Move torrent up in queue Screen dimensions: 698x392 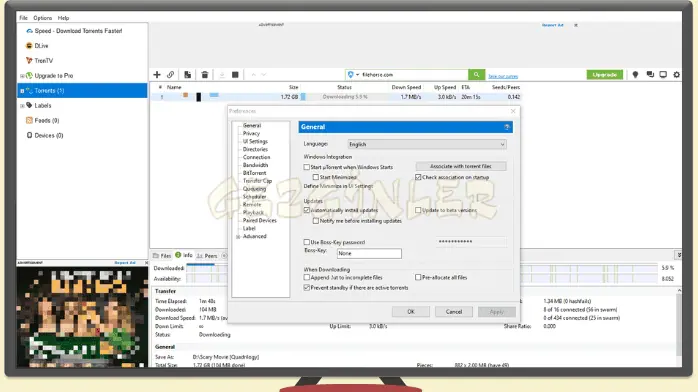(x=253, y=75)
